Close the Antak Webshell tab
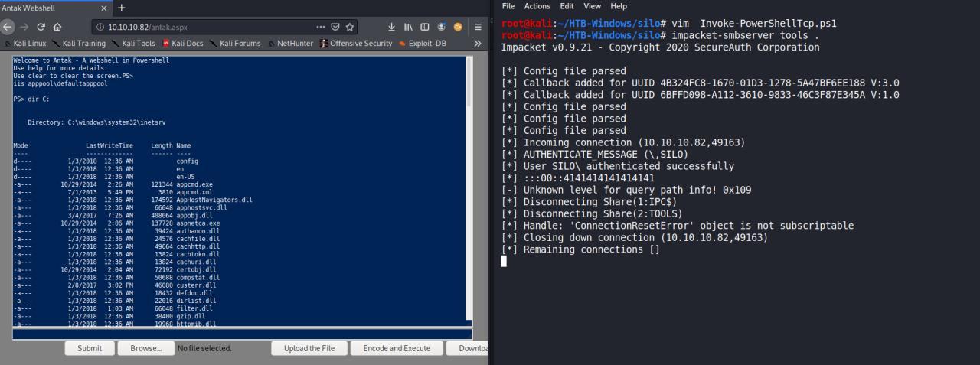 pyautogui.click(x=105, y=8)
